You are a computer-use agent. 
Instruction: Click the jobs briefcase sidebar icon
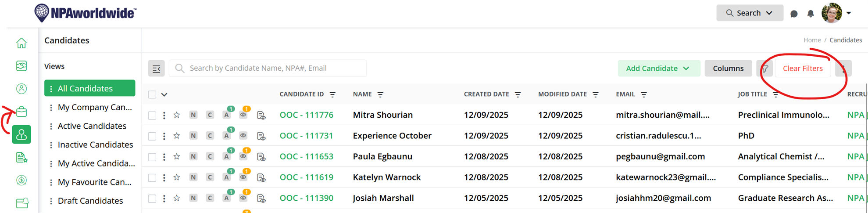21,112
